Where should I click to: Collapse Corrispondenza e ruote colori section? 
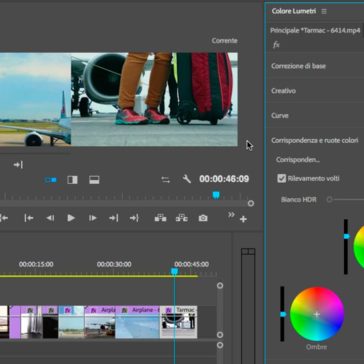tap(315, 140)
